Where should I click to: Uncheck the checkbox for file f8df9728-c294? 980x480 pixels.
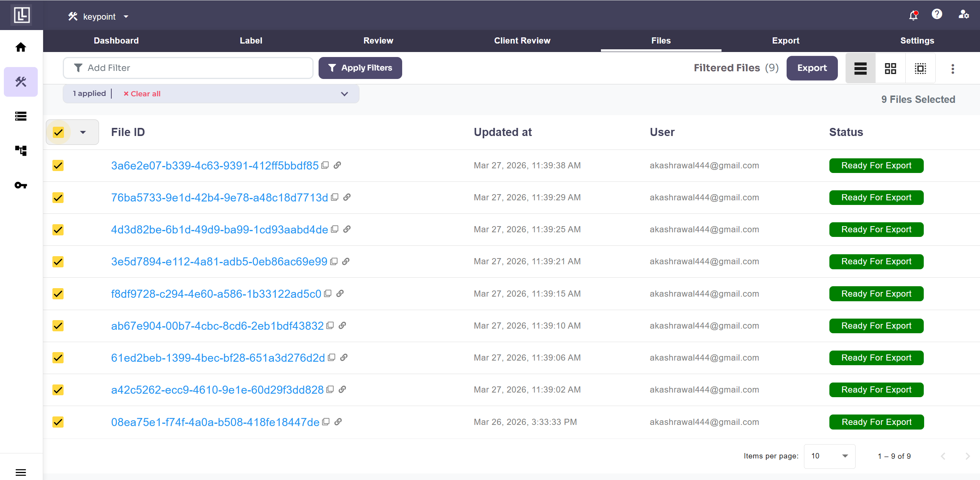(x=58, y=294)
